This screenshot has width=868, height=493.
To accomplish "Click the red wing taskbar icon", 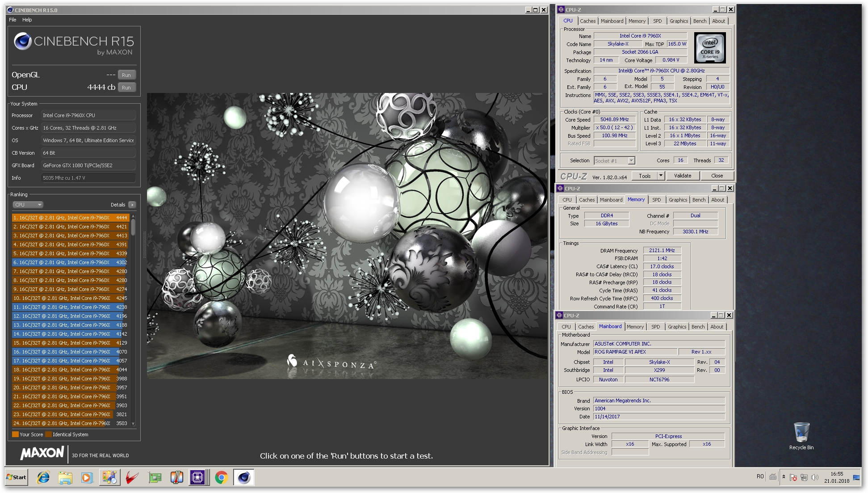I will (x=132, y=477).
